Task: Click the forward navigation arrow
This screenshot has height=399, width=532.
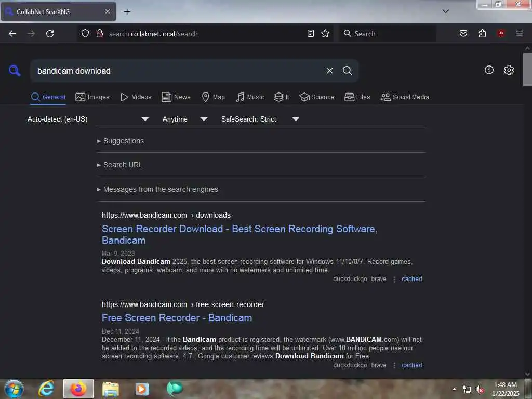Action: 31,34
